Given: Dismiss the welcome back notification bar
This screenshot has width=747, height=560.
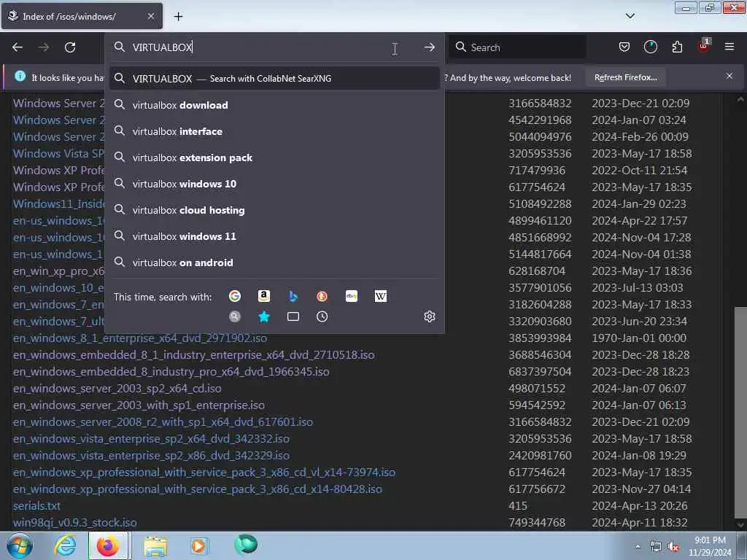Looking at the screenshot, I should (x=729, y=76).
